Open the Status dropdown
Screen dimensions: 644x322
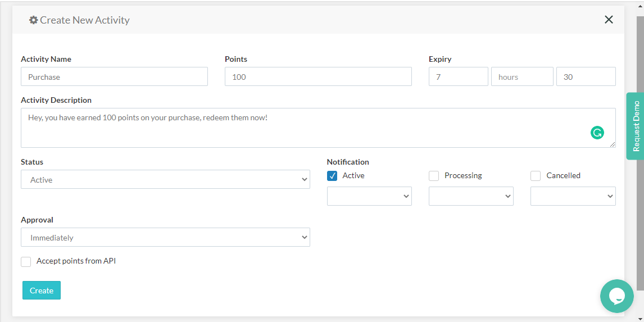tap(165, 180)
